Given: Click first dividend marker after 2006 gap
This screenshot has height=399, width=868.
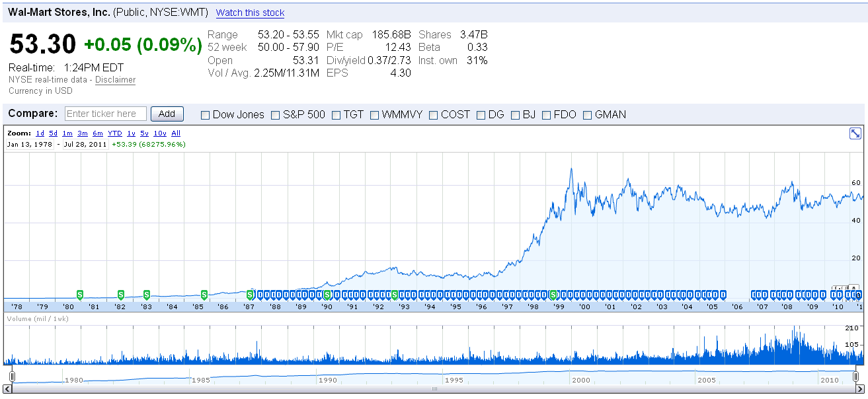Looking at the screenshot, I should click(x=754, y=295).
